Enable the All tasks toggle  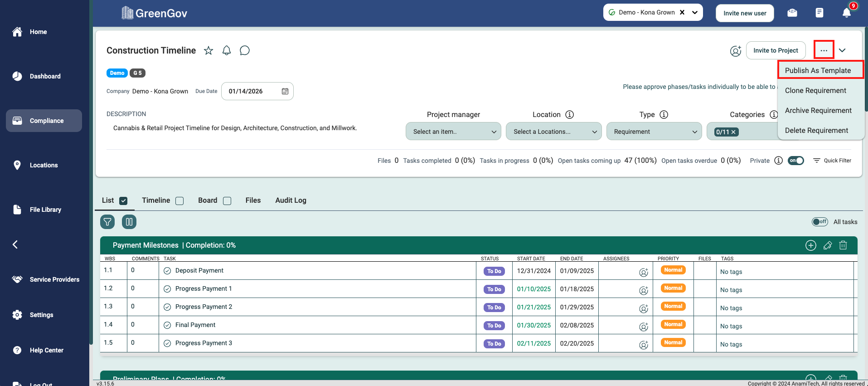820,222
